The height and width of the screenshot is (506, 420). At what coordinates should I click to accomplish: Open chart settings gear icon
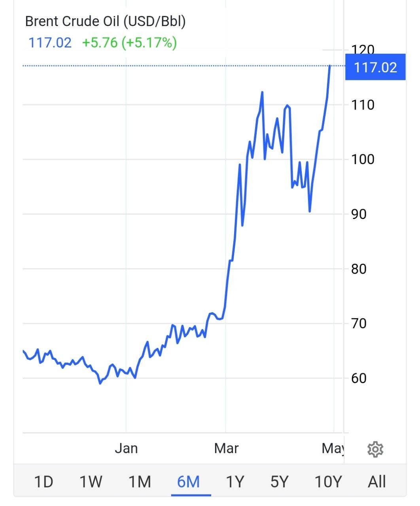pos(375,449)
